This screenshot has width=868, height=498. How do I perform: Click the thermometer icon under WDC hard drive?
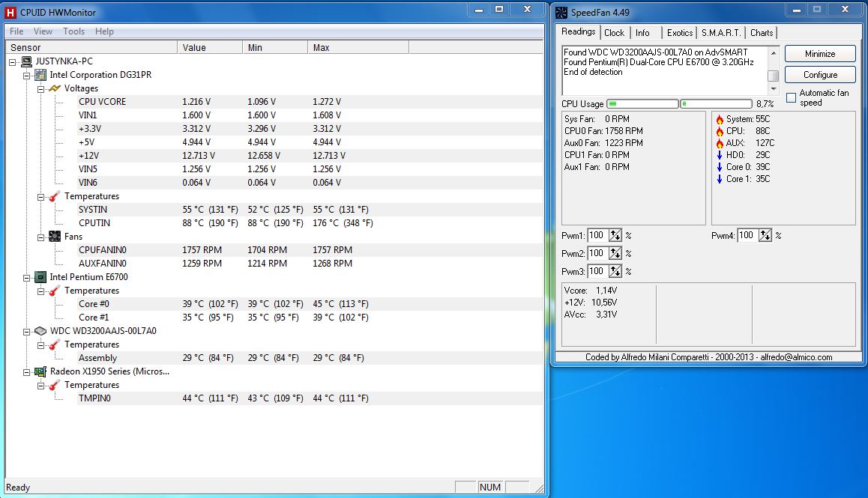(x=54, y=344)
